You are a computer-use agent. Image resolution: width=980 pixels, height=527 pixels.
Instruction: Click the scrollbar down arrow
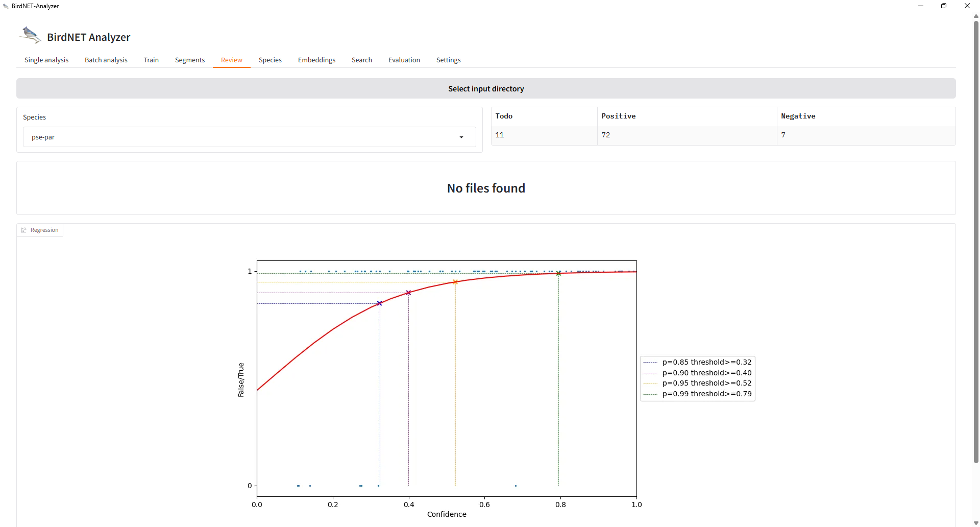976,523
